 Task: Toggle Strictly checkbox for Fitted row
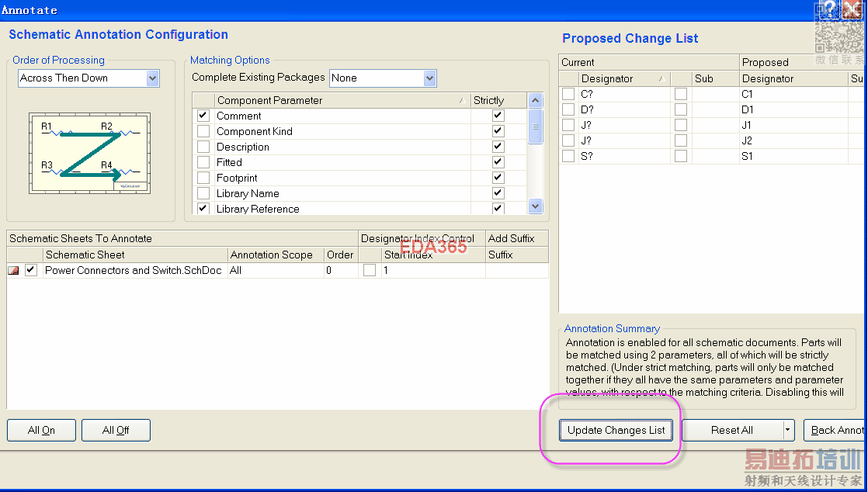pyautogui.click(x=498, y=162)
